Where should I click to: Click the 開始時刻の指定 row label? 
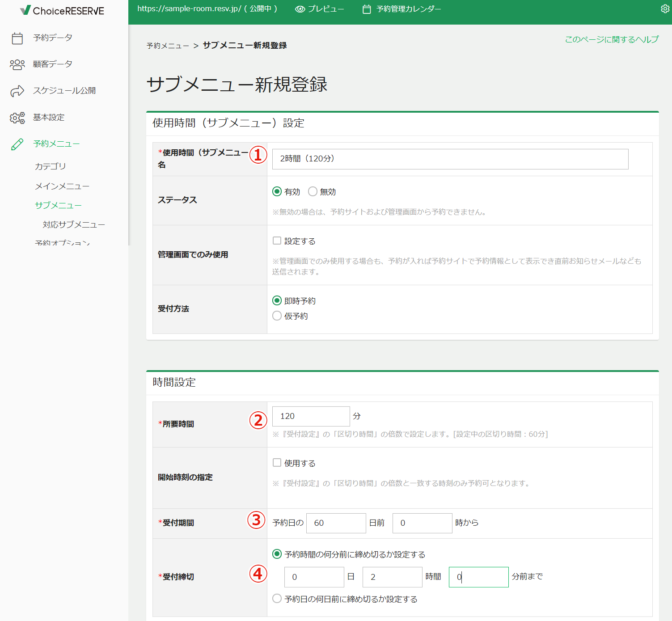tap(185, 477)
